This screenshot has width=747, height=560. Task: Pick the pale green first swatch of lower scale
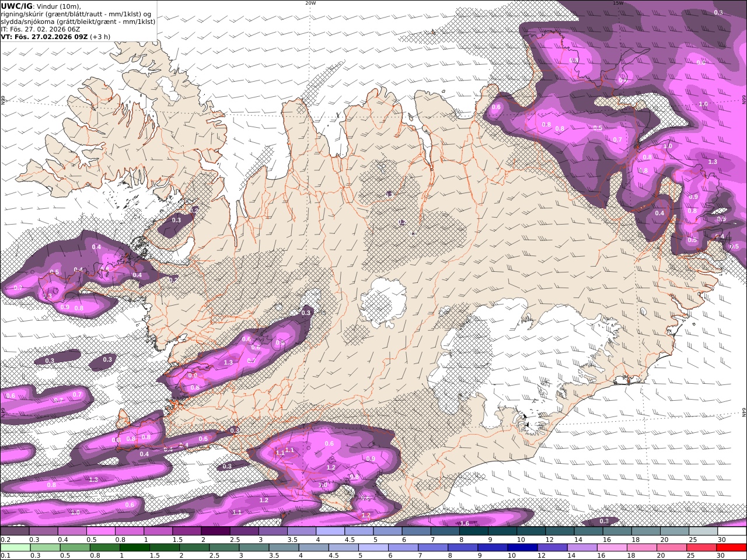(x=15, y=548)
